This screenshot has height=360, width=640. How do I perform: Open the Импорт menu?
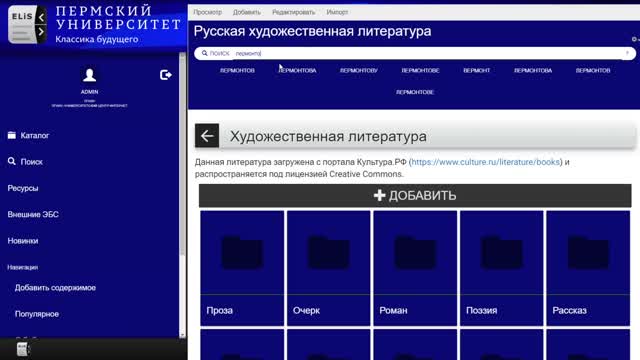click(337, 12)
